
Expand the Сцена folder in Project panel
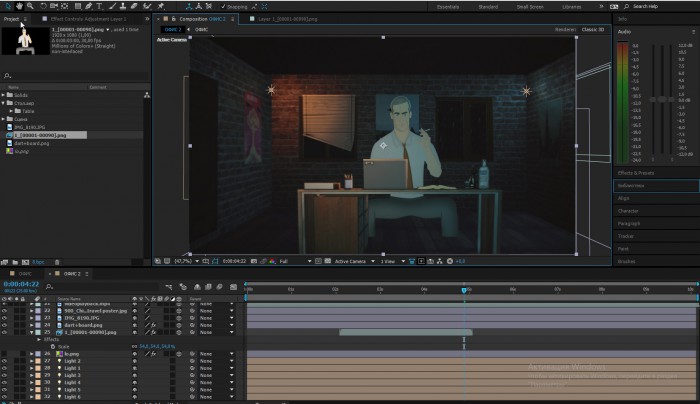point(3,119)
